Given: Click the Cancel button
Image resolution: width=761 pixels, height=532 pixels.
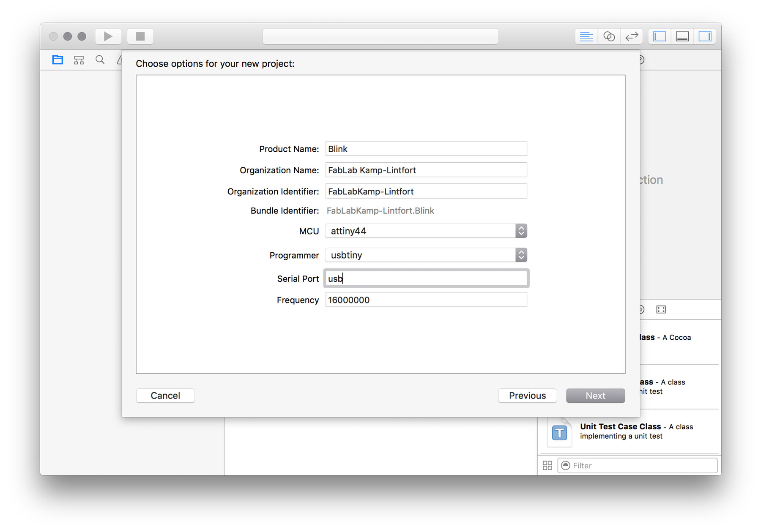Looking at the screenshot, I should [165, 396].
